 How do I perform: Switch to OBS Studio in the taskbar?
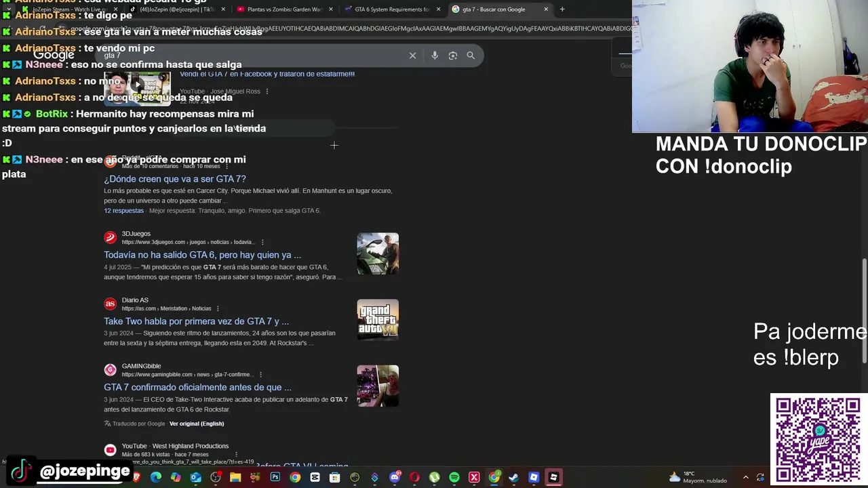pyautogui.click(x=216, y=477)
